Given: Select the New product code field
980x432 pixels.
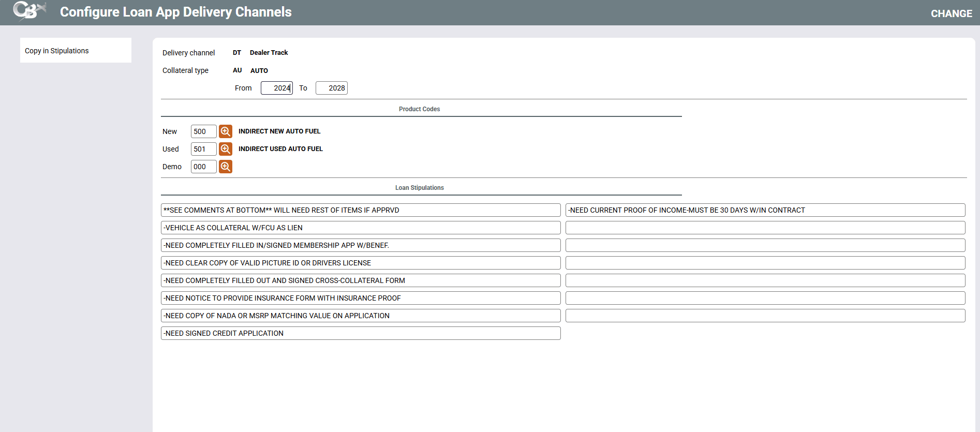Looking at the screenshot, I should tap(203, 131).
